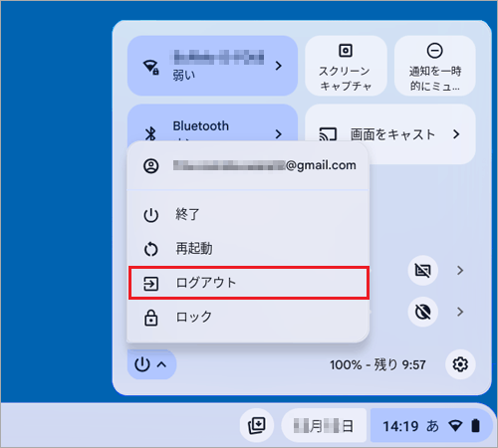The image size is (498, 448).
Task: Click the power icon beside 終了
Action: pos(150,215)
